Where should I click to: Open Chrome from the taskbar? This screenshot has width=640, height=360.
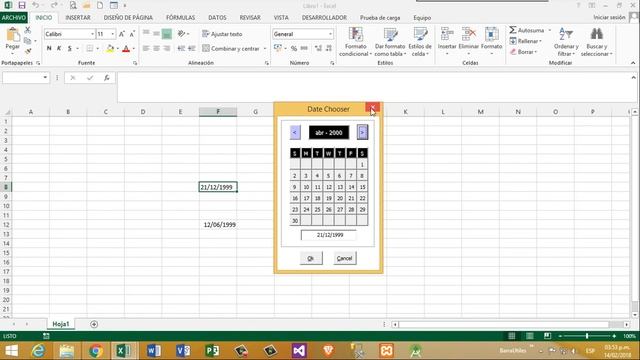tap(96, 351)
